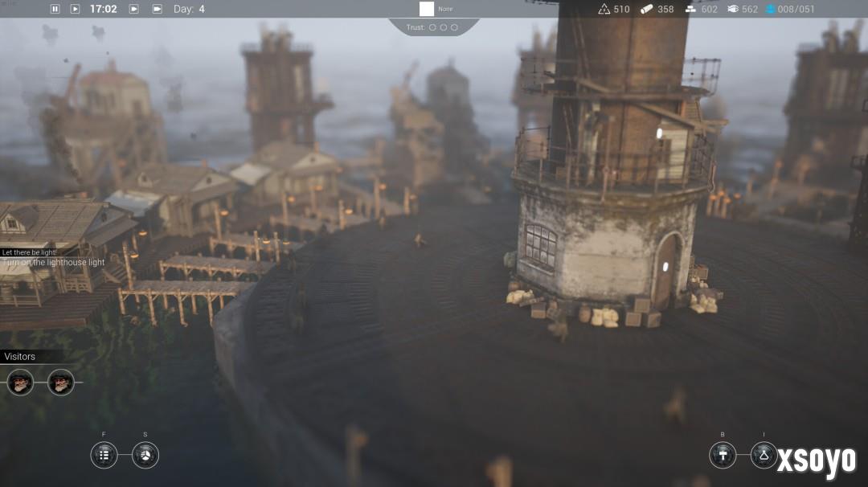This screenshot has width=868, height=487.
Task: Click the triangle resource icon showing 510
Action: (x=604, y=9)
